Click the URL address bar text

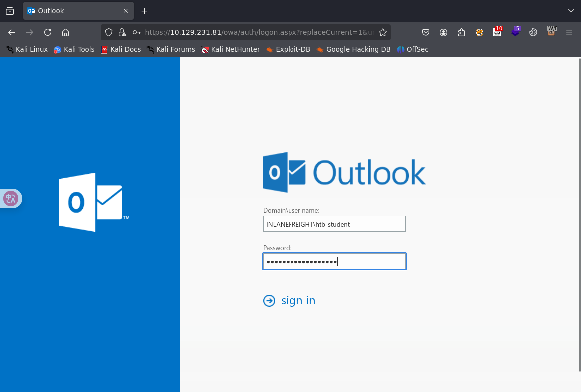[x=260, y=32]
